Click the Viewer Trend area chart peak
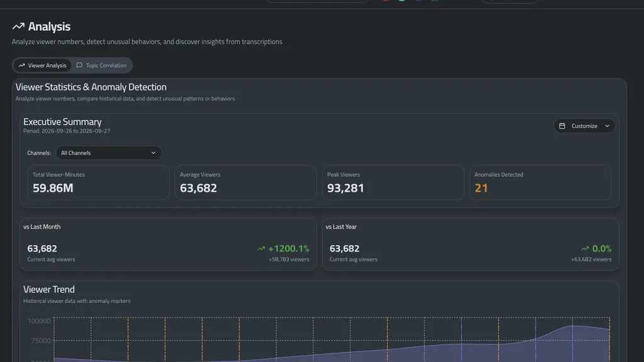 (x=573, y=326)
